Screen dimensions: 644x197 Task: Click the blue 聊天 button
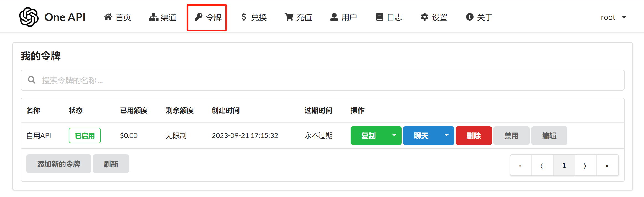click(421, 135)
